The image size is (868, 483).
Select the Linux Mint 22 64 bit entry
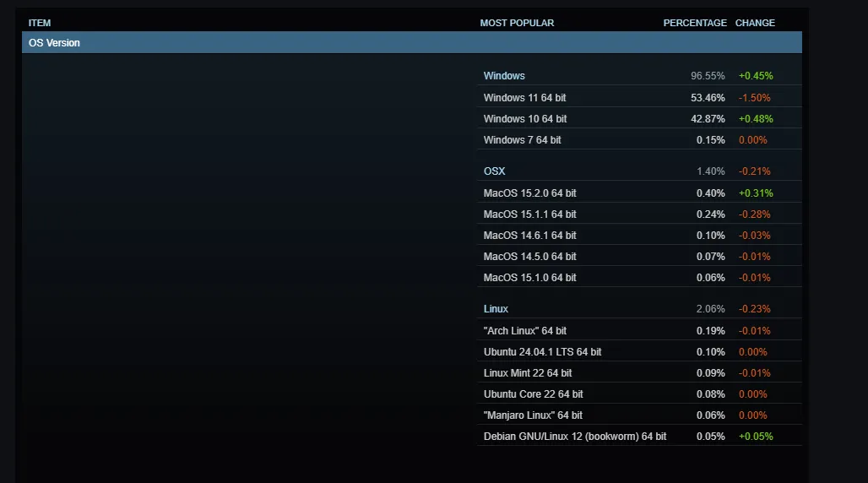(527, 373)
